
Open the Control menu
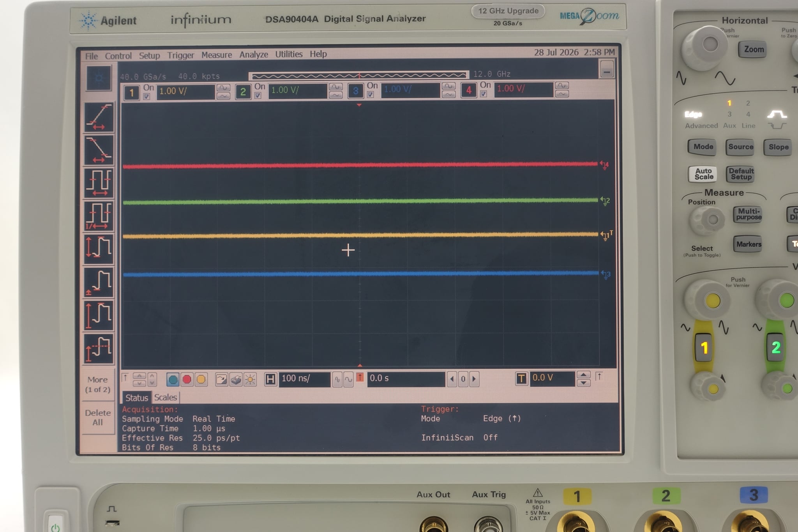coord(118,56)
